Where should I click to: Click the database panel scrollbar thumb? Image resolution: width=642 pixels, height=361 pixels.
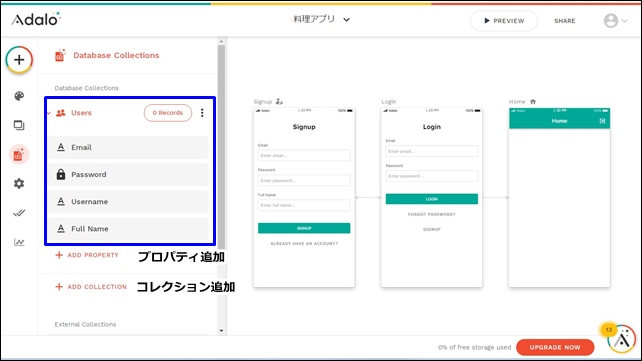pyautogui.click(x=221, y=147)
